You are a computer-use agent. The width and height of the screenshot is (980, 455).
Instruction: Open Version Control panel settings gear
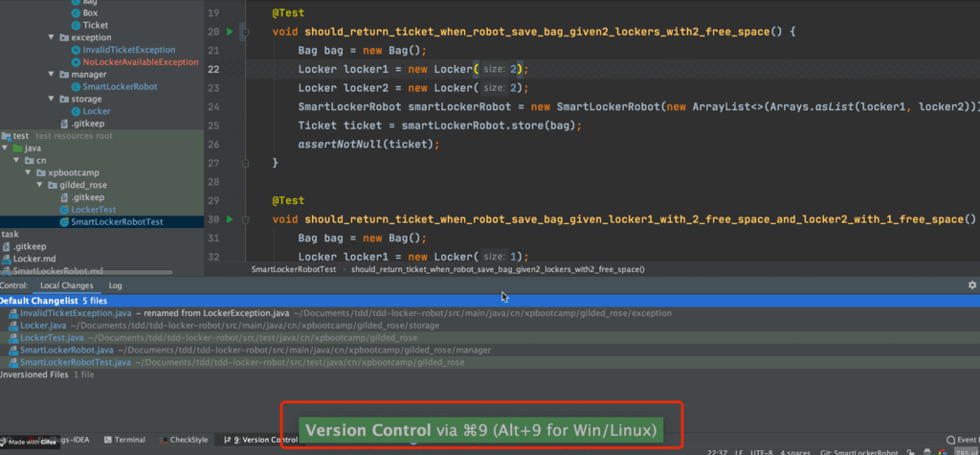click(971, 285)
